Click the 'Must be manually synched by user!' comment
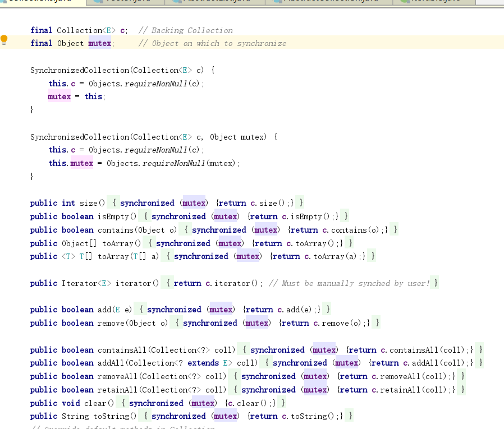 coord(349,284)
